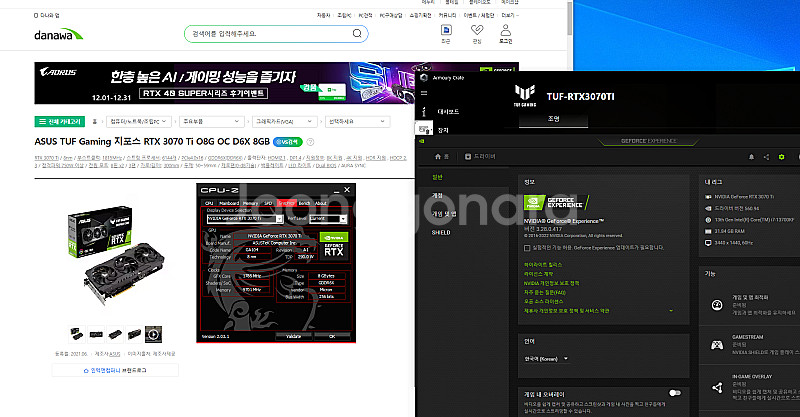Viewport: 800px width, 417px height.
Task: Click the game optimization gauge feature icon
Action: [717, 305]
